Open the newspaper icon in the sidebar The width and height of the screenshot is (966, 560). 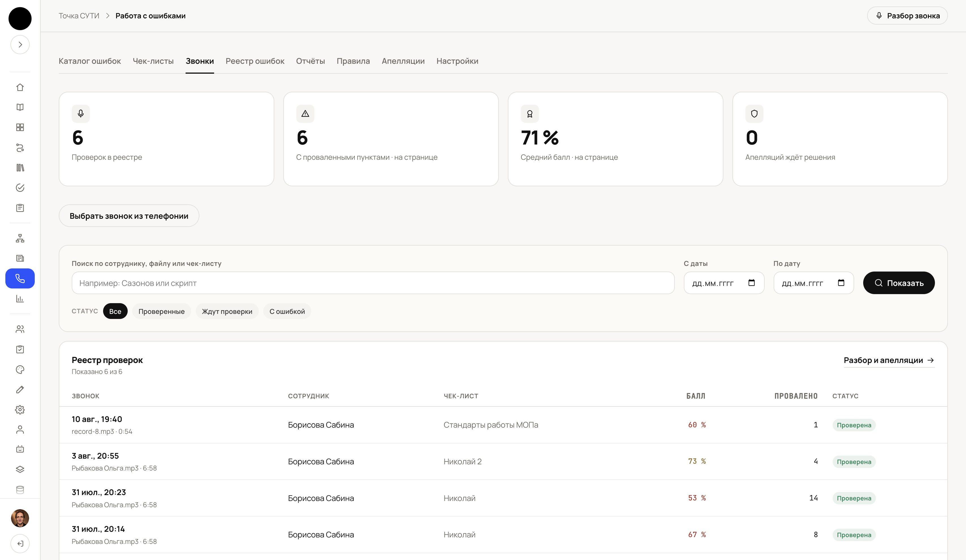point(20,258)
